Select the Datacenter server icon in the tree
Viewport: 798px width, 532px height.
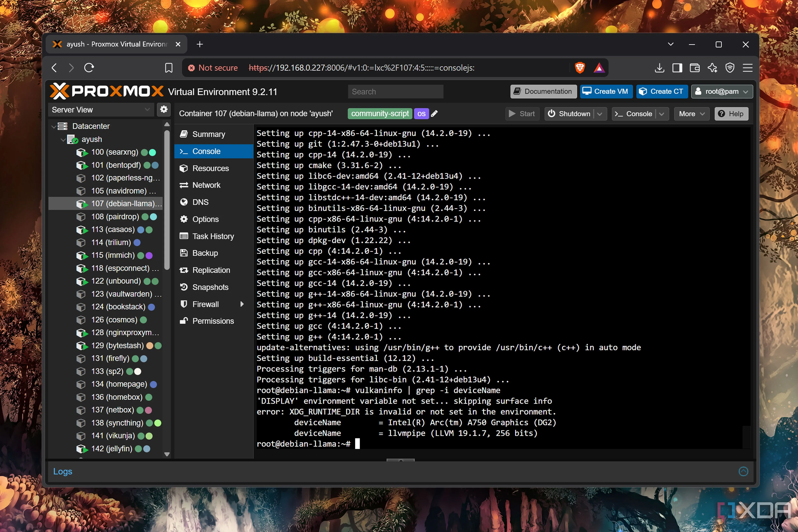pos(62,126)
